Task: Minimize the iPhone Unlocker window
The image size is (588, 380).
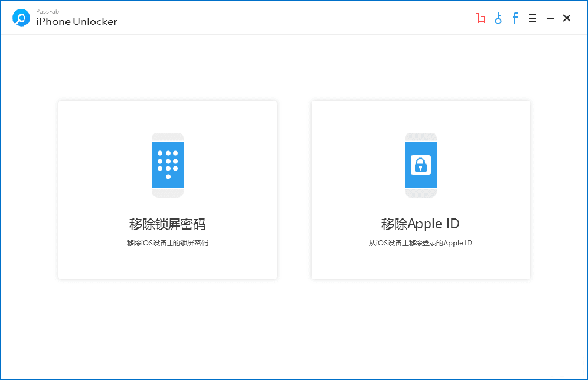Action: [550, 18]
